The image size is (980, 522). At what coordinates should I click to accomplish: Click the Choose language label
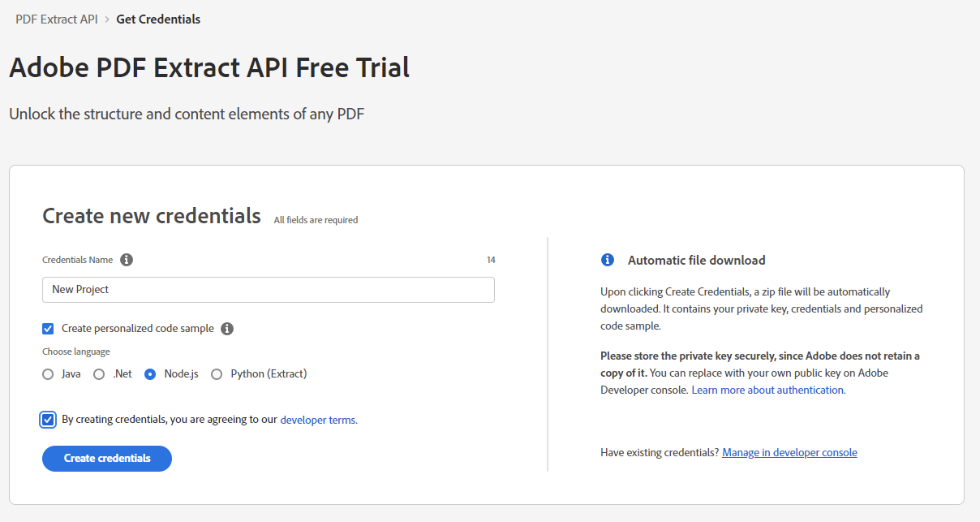tap(76, 352)
